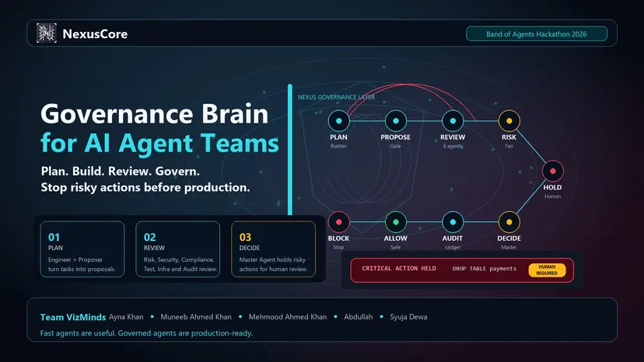
Task: Click the "Master" sublabel under DECIDE
Action: 509,247
